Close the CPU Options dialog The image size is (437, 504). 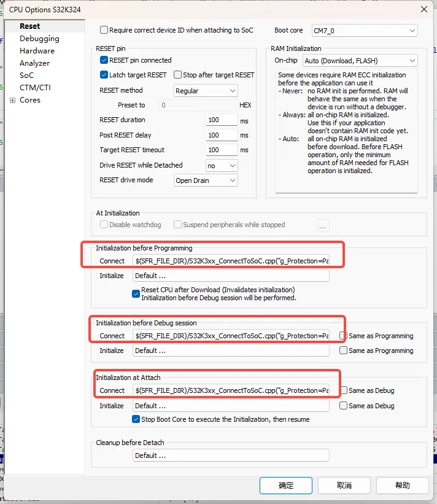click(x=424, y=9)
